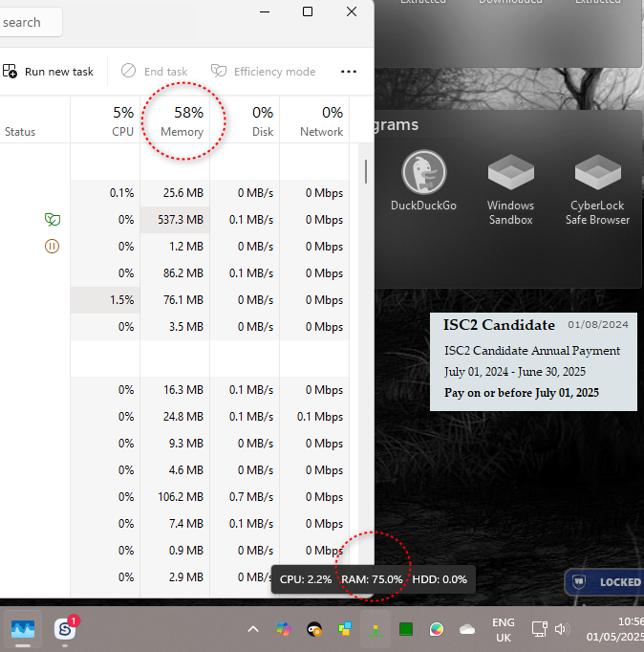Click the Efficiency mode button
644x652 pixels.
coord(264,72)
